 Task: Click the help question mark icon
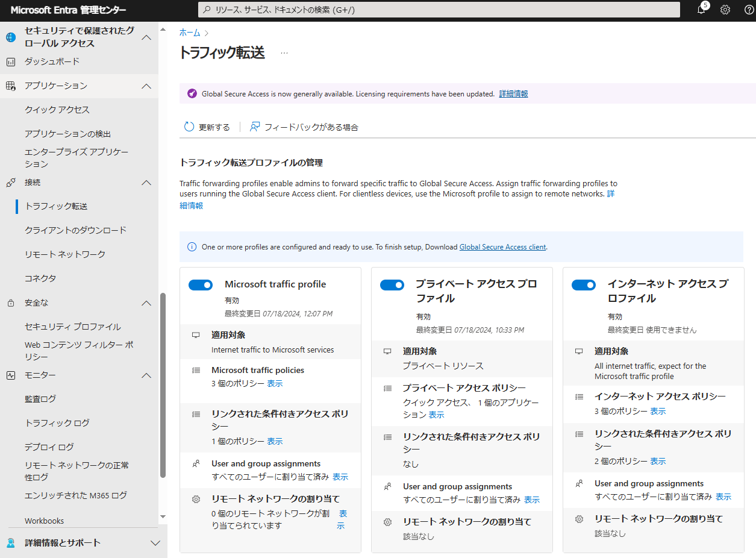(x=749, y=10)
